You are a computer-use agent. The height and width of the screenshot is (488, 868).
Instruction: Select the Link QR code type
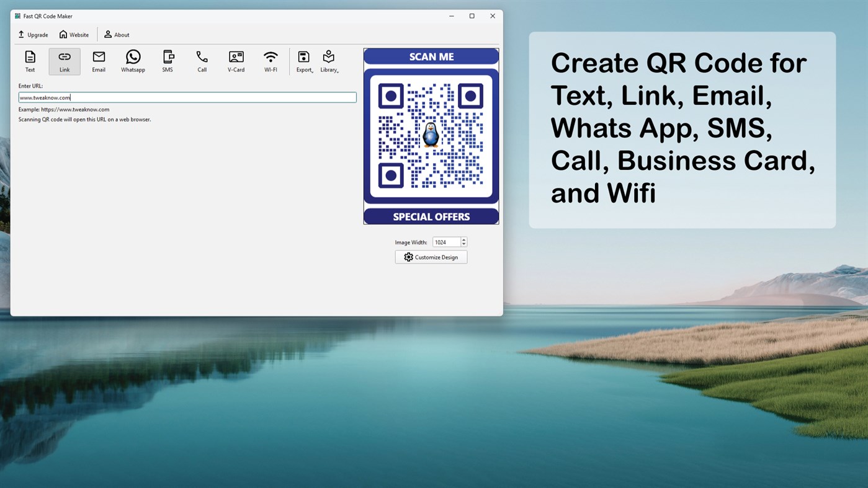[64, 61]
